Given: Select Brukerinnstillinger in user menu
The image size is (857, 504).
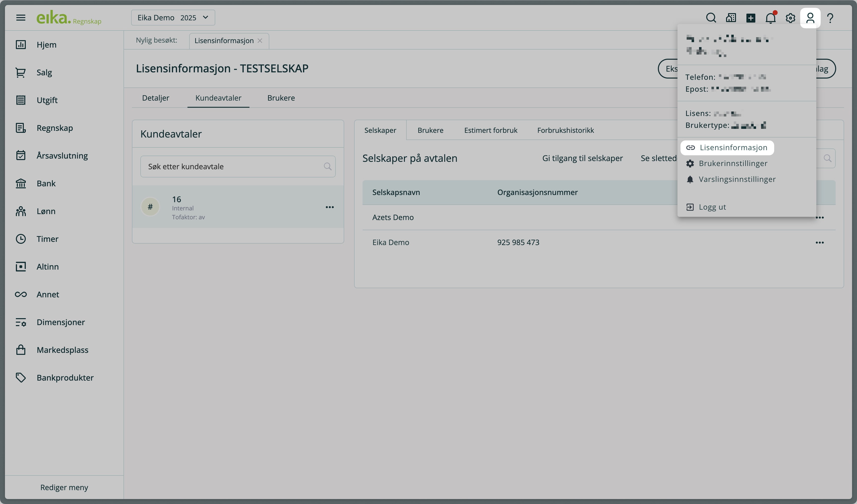Looking at the screenshot, I should coord(733,164).
